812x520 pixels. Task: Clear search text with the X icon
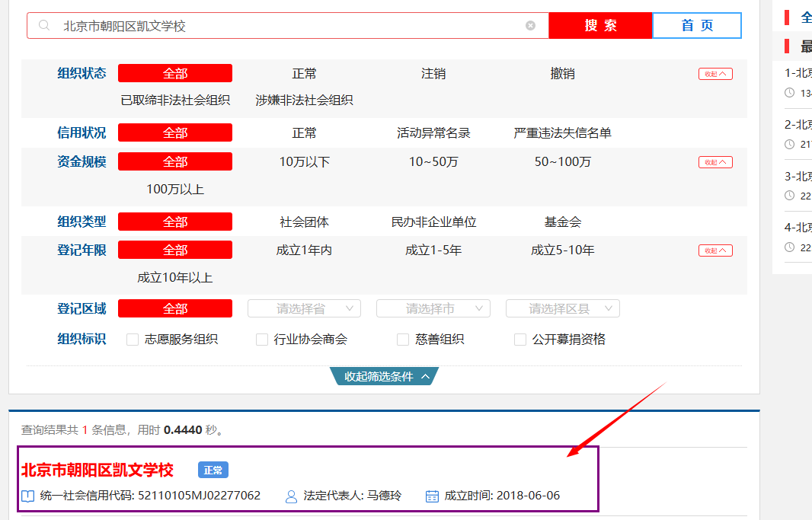click(531, 26)
